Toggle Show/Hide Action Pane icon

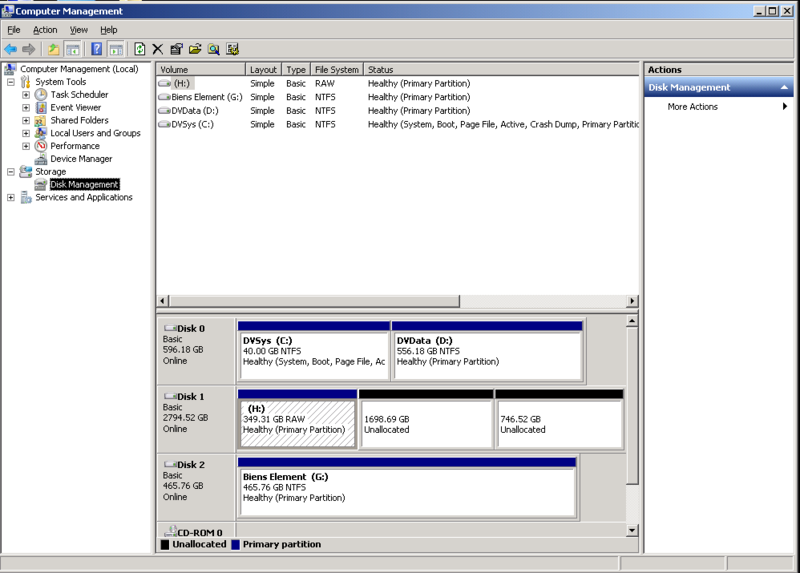point(116,49)
